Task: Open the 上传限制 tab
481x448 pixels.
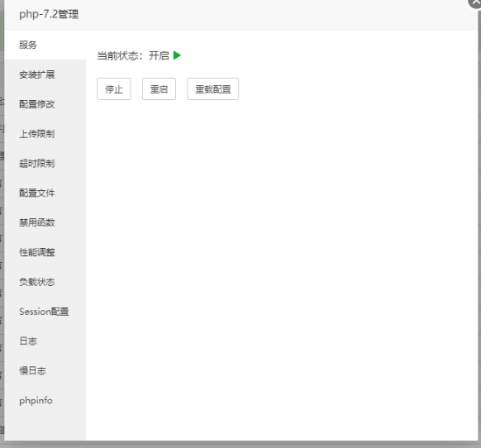Action: (x=45, y=133)
